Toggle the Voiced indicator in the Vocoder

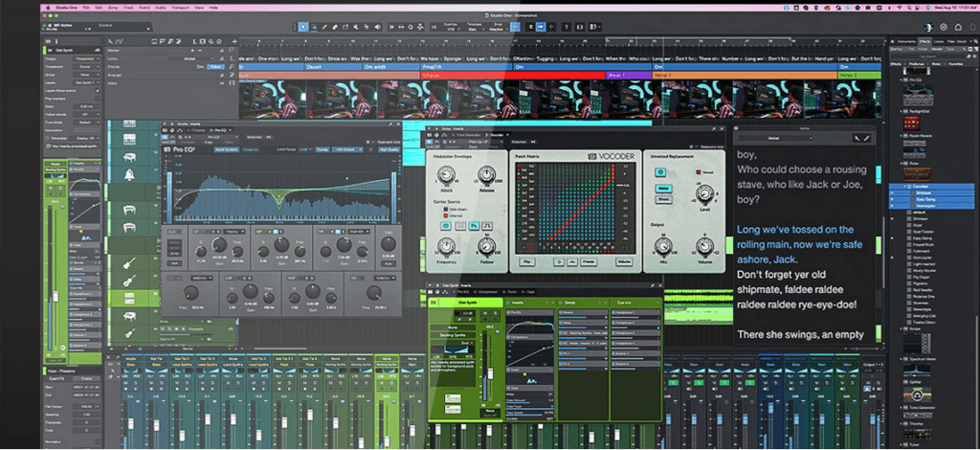tap(698, 172)
